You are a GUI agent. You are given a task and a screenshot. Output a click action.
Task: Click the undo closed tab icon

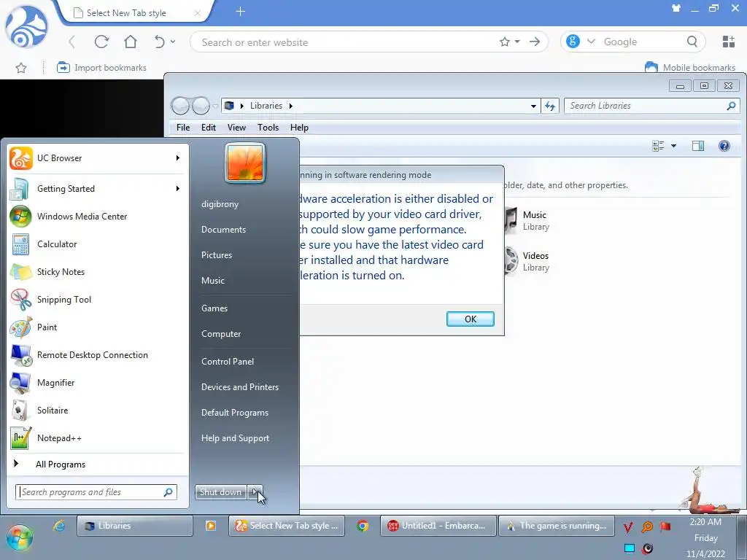(x=160, y=42)
